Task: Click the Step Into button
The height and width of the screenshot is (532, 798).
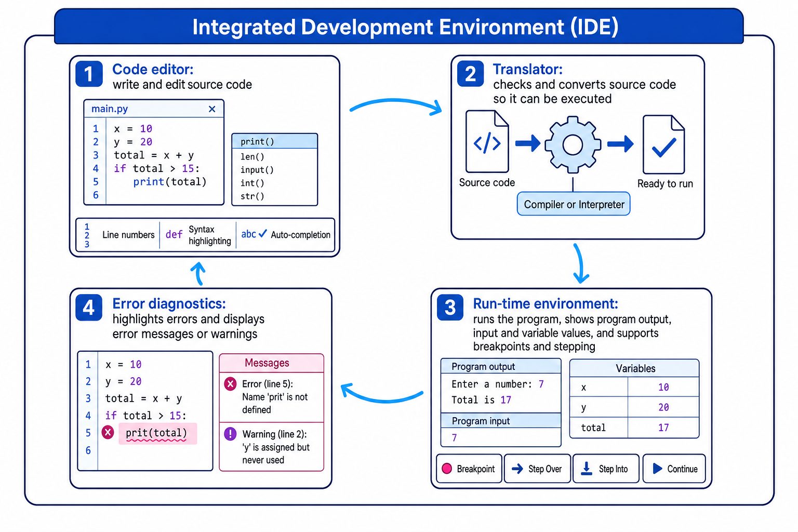Action: [606, 469]
